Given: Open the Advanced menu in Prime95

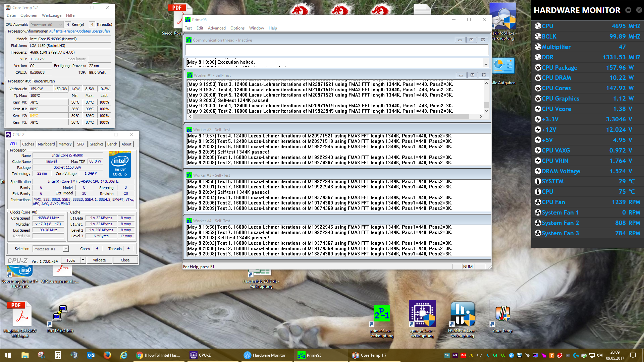Looking at the screenshot, I should (217, 28).
